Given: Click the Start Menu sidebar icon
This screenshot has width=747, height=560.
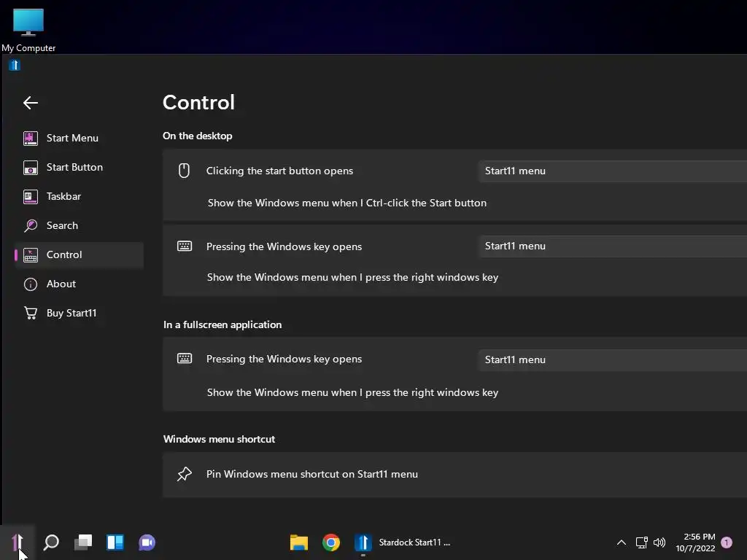Looking at the screenshot, I should click(x=31, y=138).
